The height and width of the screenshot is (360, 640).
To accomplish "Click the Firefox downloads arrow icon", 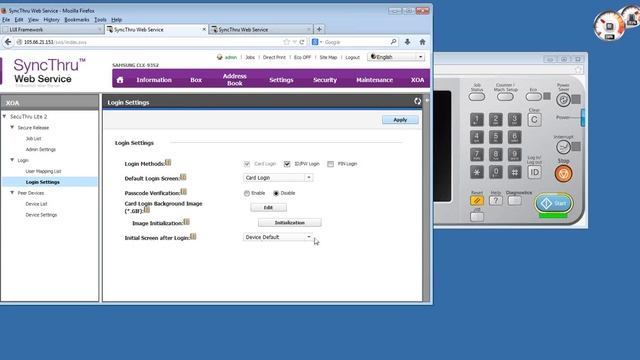I will tap(407, 42).
